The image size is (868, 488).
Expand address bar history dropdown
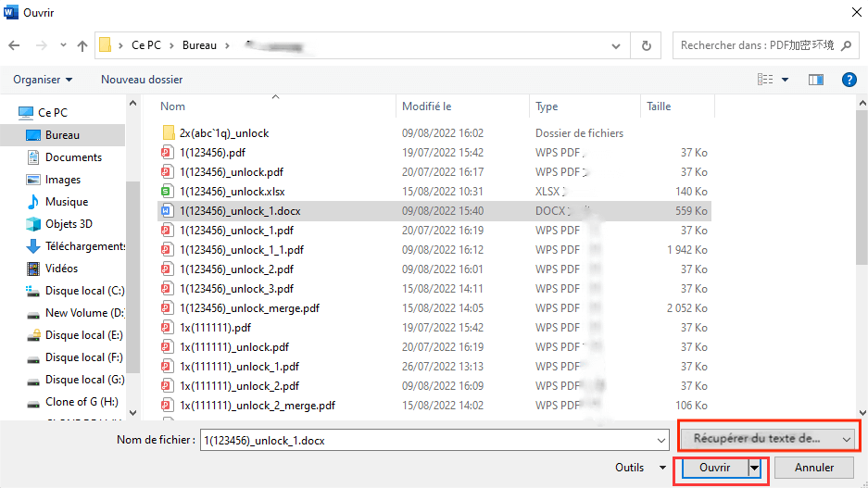pos(616,46)
